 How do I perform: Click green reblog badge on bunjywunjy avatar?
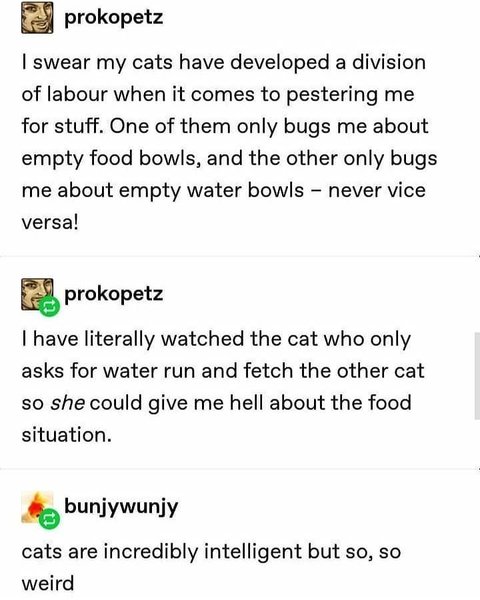49,519
